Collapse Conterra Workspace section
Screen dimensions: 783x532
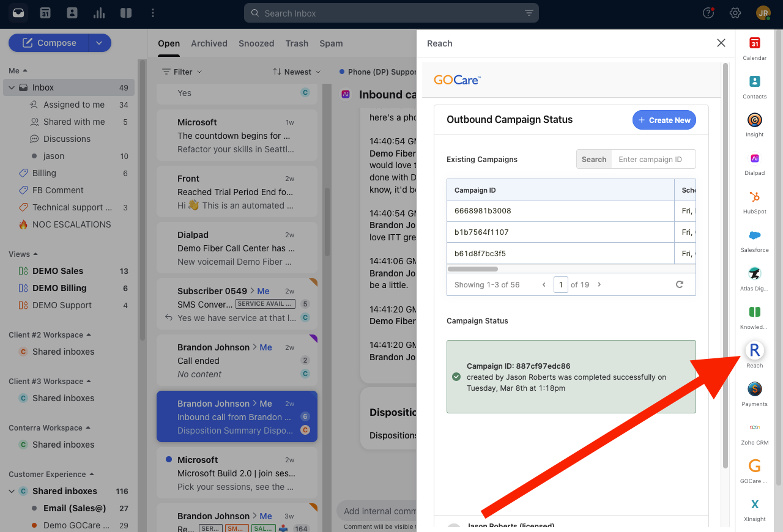coord(50,427)
